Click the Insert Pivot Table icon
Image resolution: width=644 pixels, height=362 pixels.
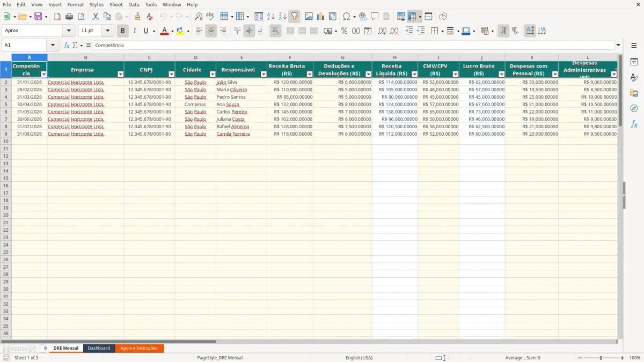pyautogui.click(x=333, y=17)
